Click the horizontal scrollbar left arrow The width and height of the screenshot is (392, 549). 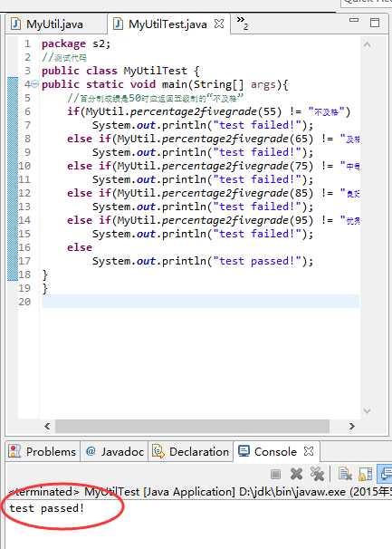(x=47, y=426)
